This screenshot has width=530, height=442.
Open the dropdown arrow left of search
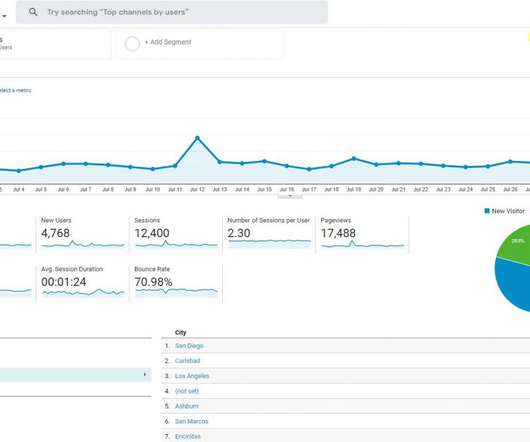tap(4, 16)
